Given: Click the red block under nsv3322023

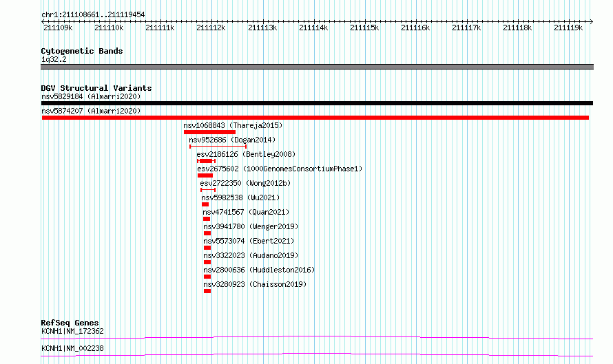Looking at the screenshot, I should pos(207,262).
